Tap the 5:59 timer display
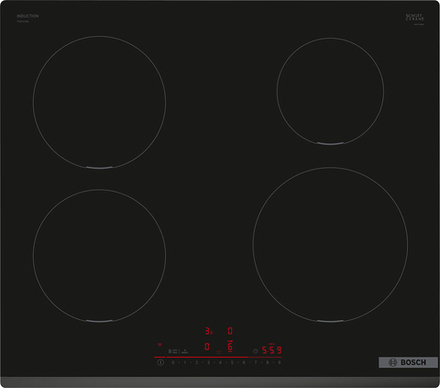Image resolution: width=440 pixels, height=388 pixels. 272,350
